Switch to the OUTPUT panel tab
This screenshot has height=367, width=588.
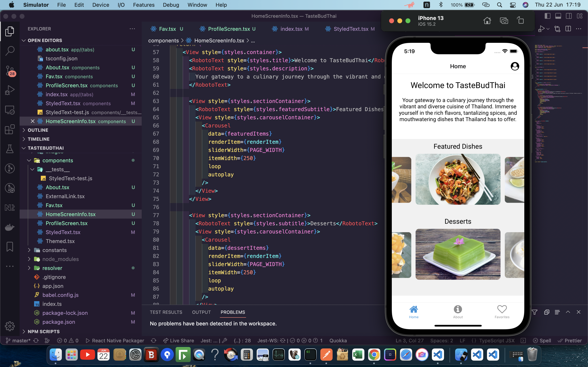click(x=201, y=312)
